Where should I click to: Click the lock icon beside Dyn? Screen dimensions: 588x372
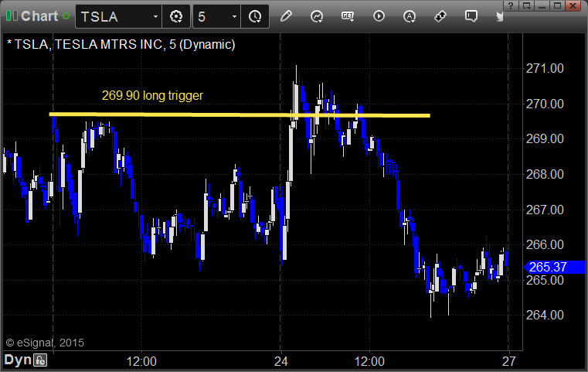40,360
